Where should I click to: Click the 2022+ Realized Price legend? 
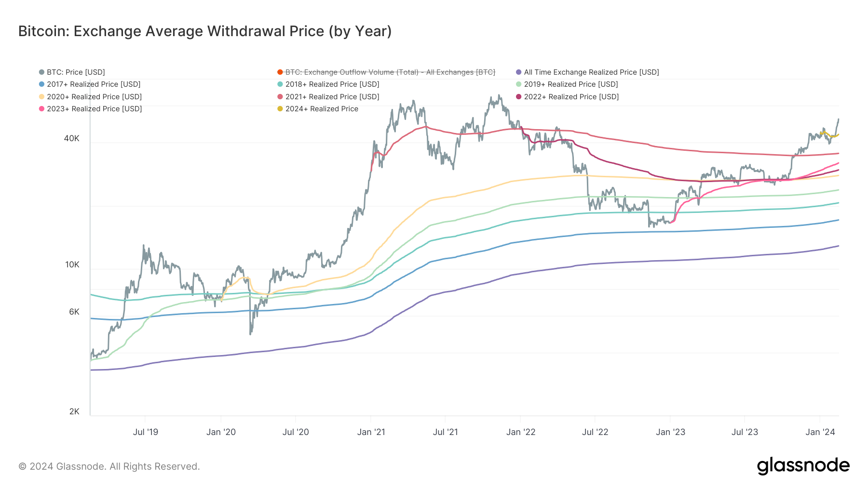(x=571, y=97)
